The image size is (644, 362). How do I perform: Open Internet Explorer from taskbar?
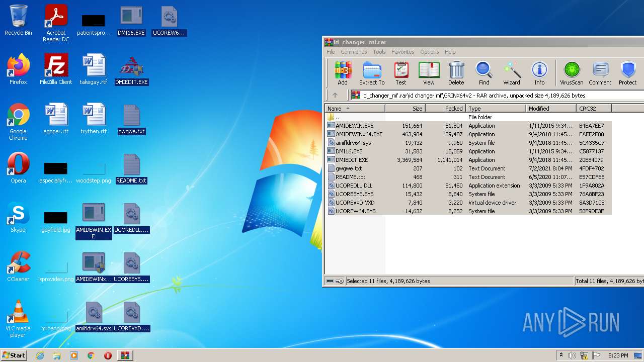pos(40,355)
